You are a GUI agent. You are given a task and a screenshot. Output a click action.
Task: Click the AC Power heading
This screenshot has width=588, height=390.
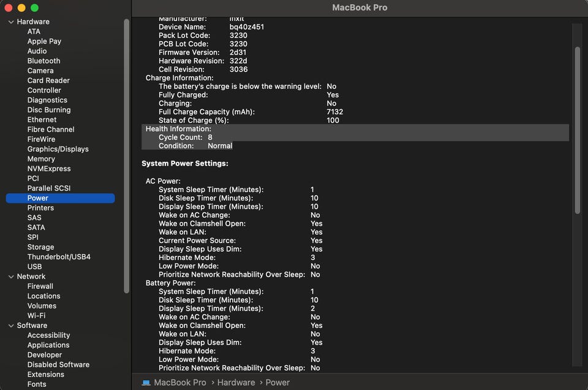point(163,181)
